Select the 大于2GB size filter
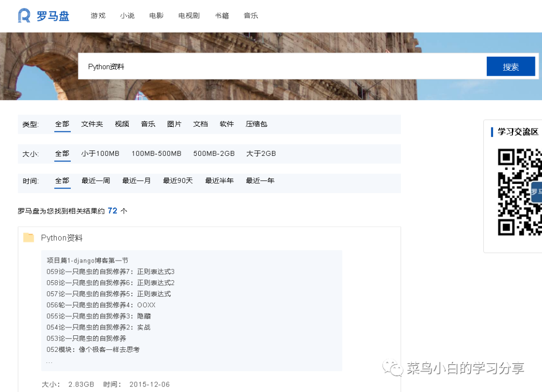The height and width of the screenshot is (392, 542). click(261, 153)
